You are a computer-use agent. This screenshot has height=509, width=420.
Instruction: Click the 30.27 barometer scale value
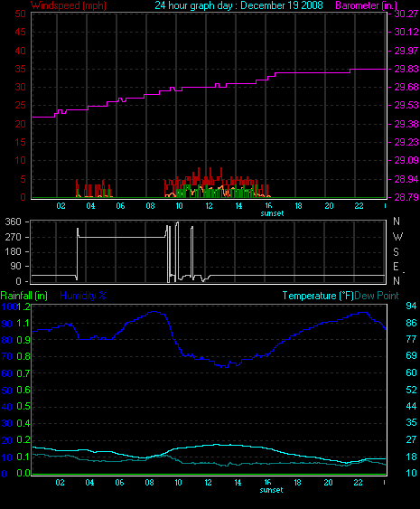406,14
